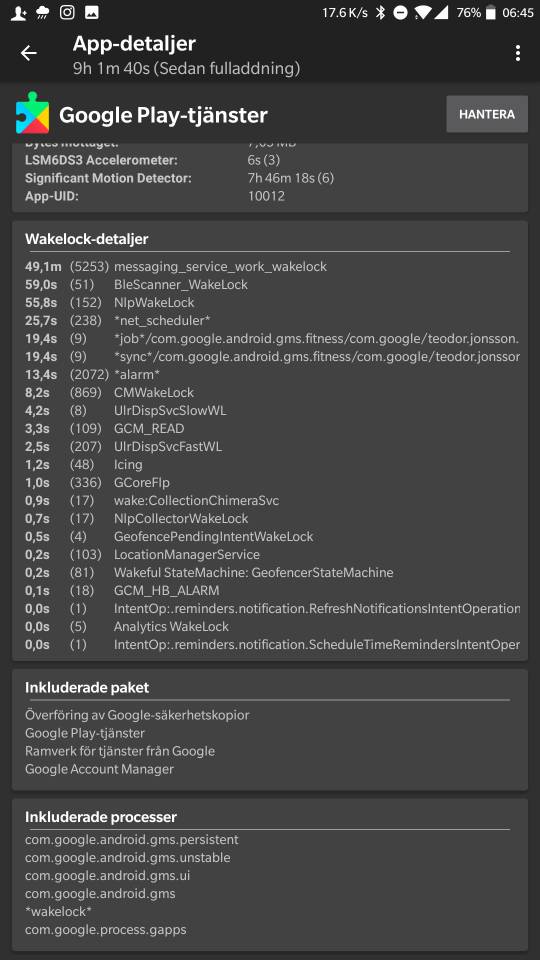Tap the do-not-disturb status icon
Image resolution: width=540 pixels, height=960 pixels.
pyautogui.click(x=400, y=12)
